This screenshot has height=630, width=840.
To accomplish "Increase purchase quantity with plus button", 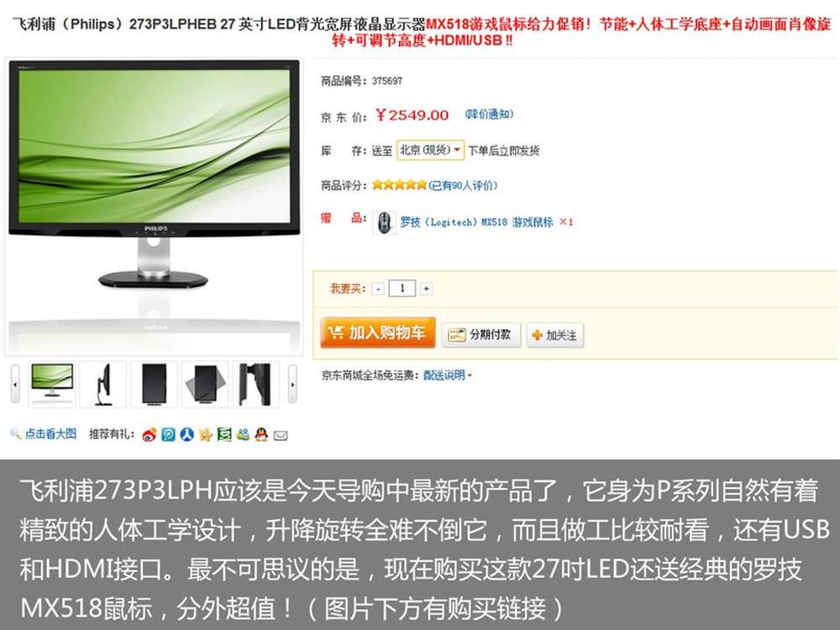I will click(427, 289).
